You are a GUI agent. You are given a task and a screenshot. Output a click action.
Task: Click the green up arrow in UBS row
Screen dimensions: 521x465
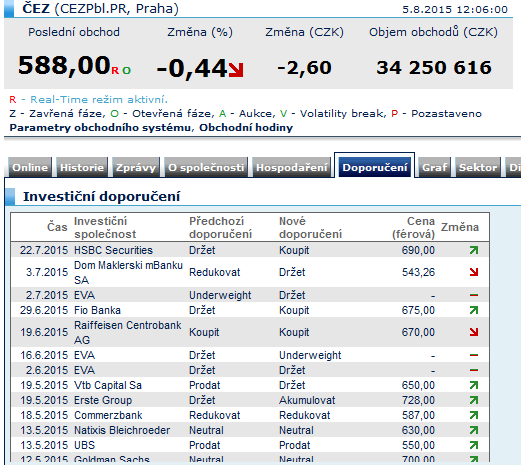point(474,445)
